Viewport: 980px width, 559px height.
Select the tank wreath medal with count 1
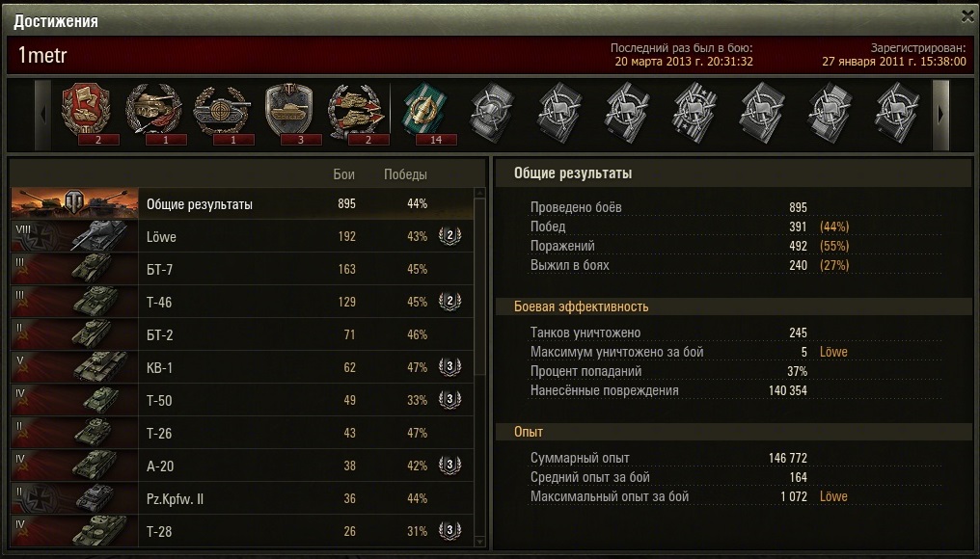tap(153, 113)
